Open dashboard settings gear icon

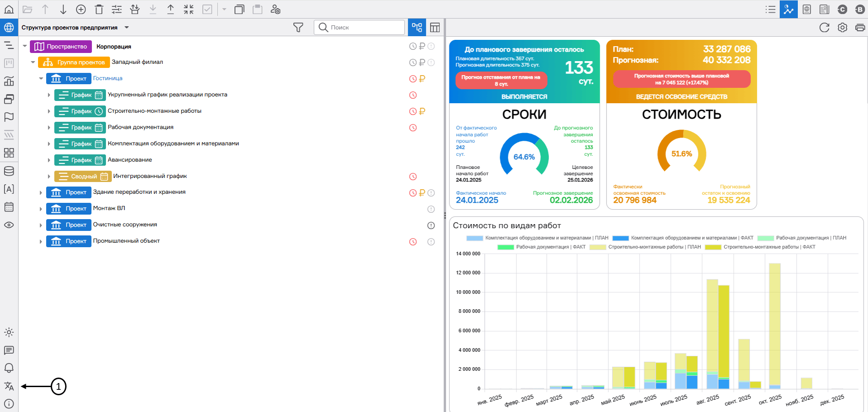click(x=842, y=28)
